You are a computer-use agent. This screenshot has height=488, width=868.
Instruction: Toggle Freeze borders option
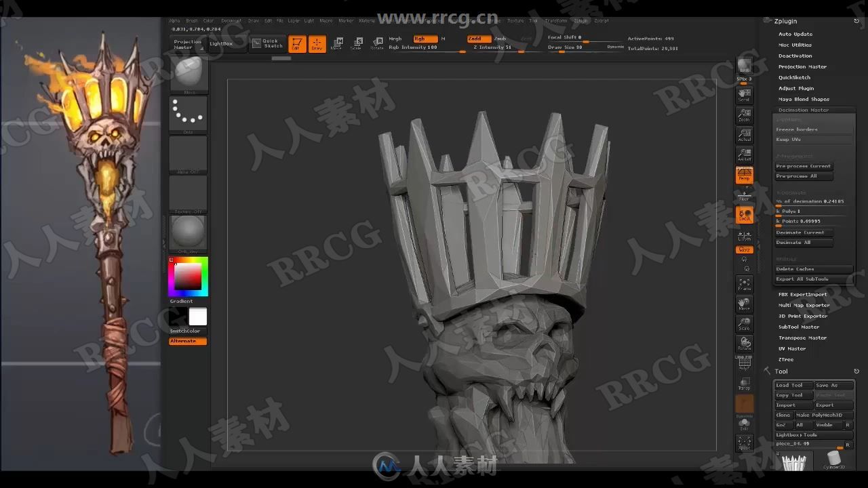813,129
